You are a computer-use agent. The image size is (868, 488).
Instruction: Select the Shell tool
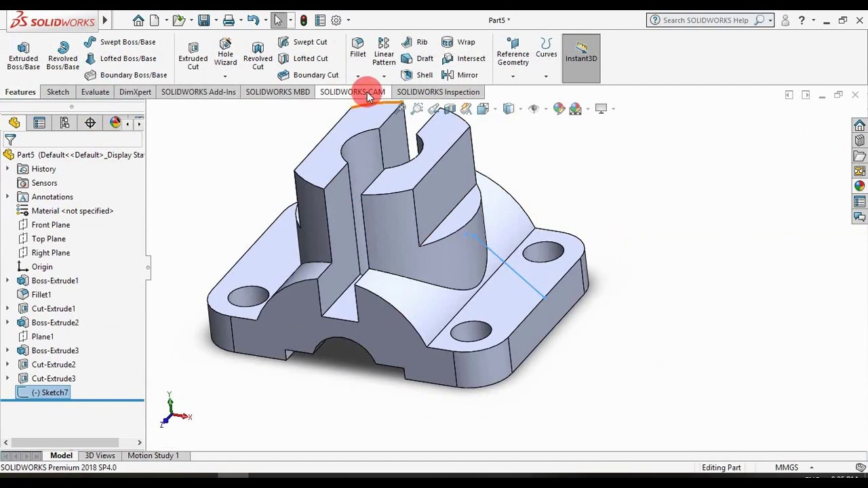(417, 75)
